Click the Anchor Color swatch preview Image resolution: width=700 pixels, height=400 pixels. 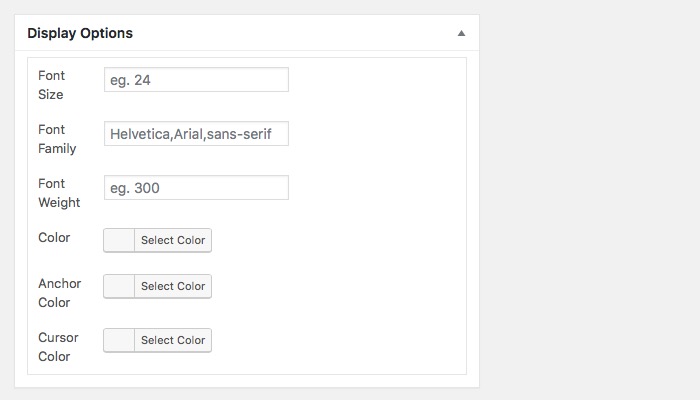pos(119,286)
